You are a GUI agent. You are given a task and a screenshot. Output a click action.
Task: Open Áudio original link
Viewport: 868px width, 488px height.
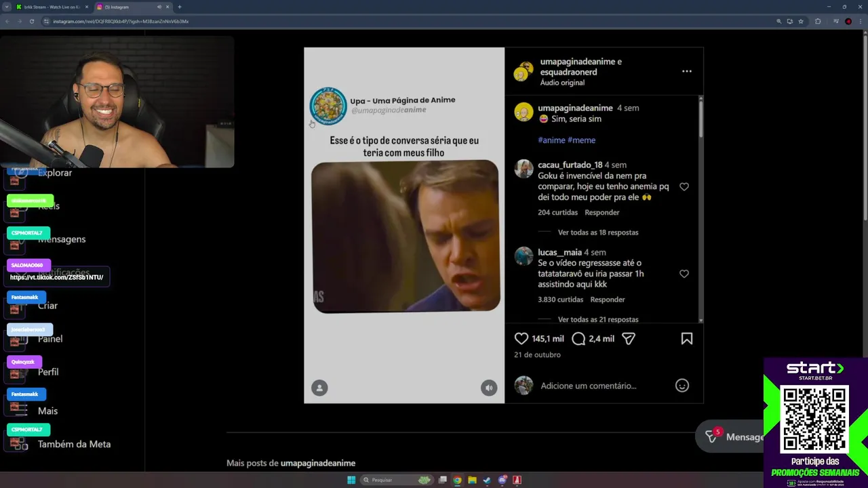pos(562,83)
